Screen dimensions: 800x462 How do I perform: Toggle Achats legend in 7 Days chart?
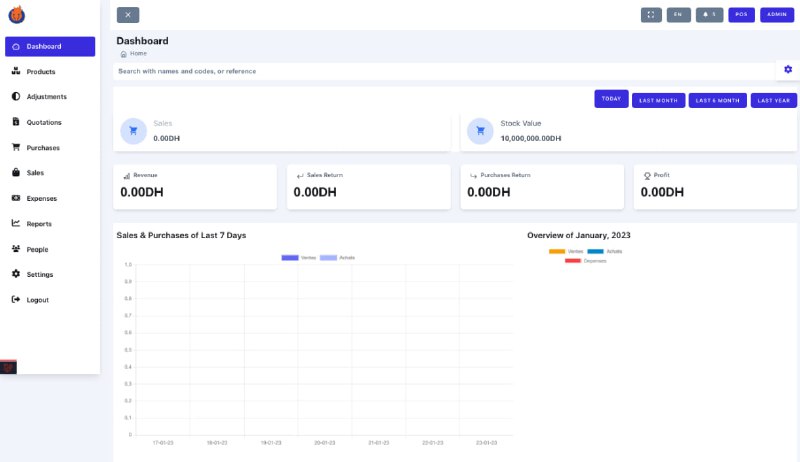pyautogui.click(x=337, y=258)
